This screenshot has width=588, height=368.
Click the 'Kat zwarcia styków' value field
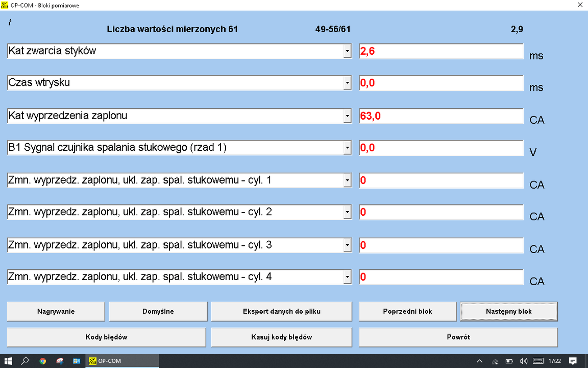[441, 52]
